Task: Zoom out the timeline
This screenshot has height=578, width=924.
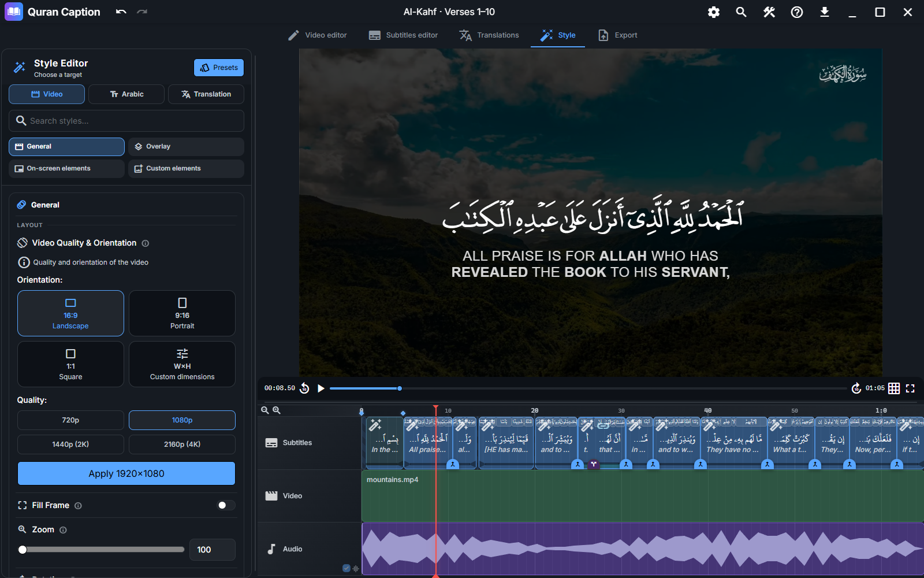Action: (265, 410)
